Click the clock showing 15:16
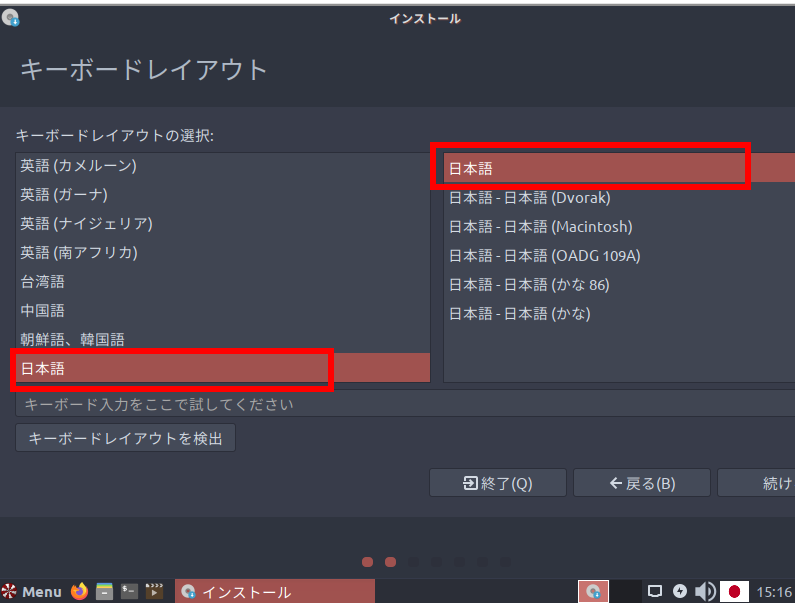795x603 pixels. click(x=774, y=592)
